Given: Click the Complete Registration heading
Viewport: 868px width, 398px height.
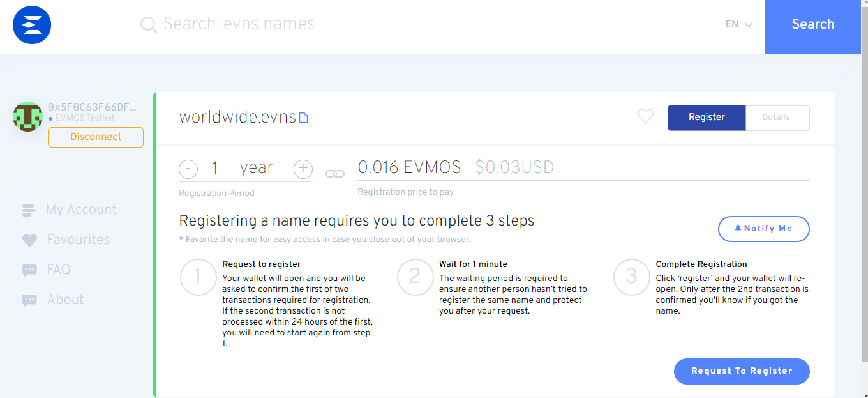Looking at the screenshot, I should pyautogui.click(x=701, y=264).
